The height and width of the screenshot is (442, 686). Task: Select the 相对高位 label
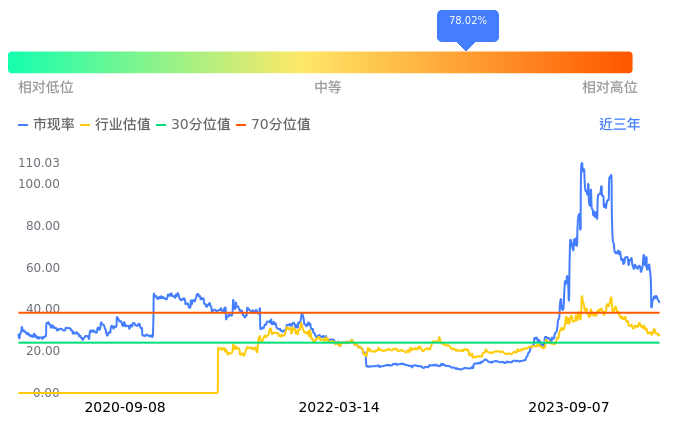click(609, 88)
